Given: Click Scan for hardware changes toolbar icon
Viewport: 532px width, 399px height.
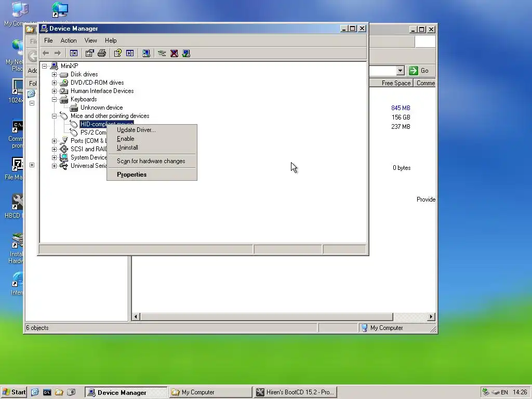Looking at the screenshot, I should (146, 54).
